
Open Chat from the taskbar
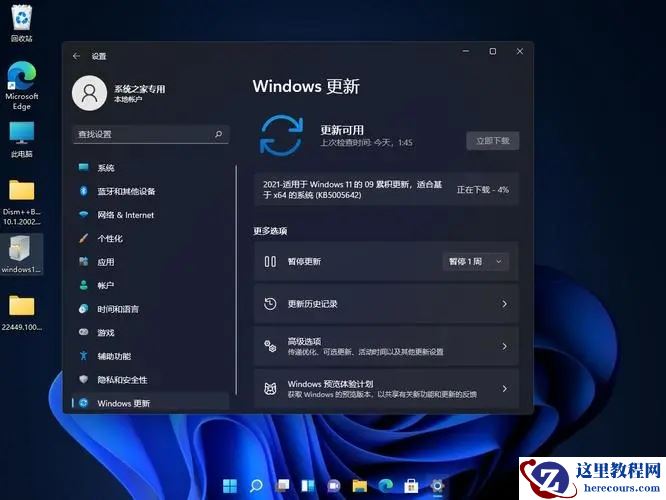pyautogui.click(x=334, y=486)
